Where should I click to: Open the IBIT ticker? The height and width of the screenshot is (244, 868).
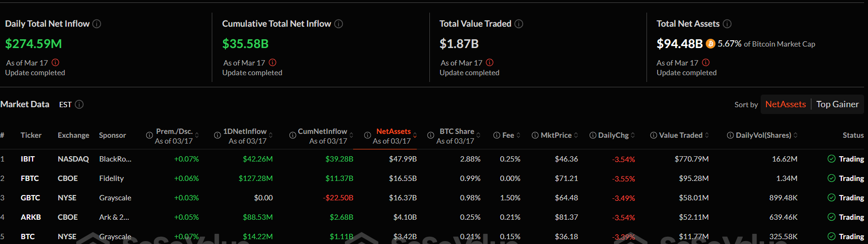28,159
